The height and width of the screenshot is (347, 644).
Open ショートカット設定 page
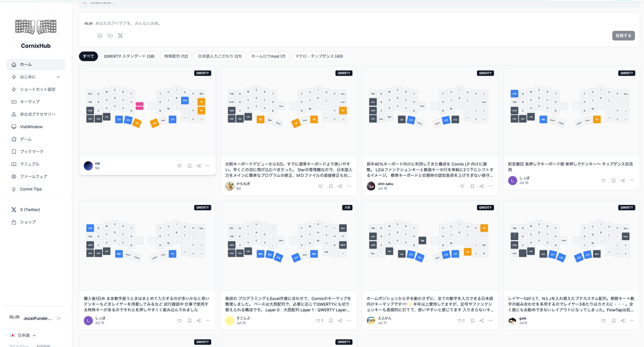(x=36, y=89)
